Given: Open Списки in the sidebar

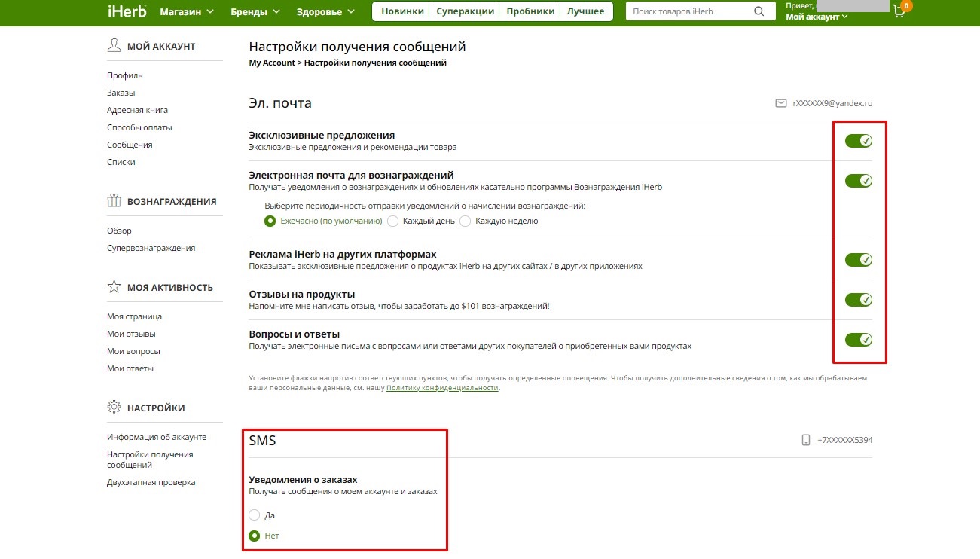Looking at the screenshot, I should [x=121, y=162].
